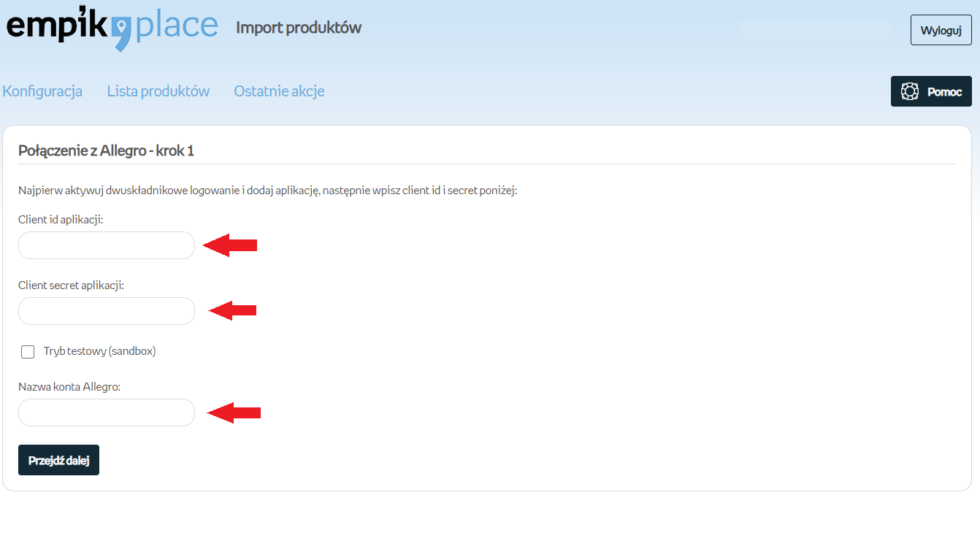The height and width of the screenshot is (533, 980).
Task: Click the "Client id aplikacji:" label
Action: coord(61,219)
